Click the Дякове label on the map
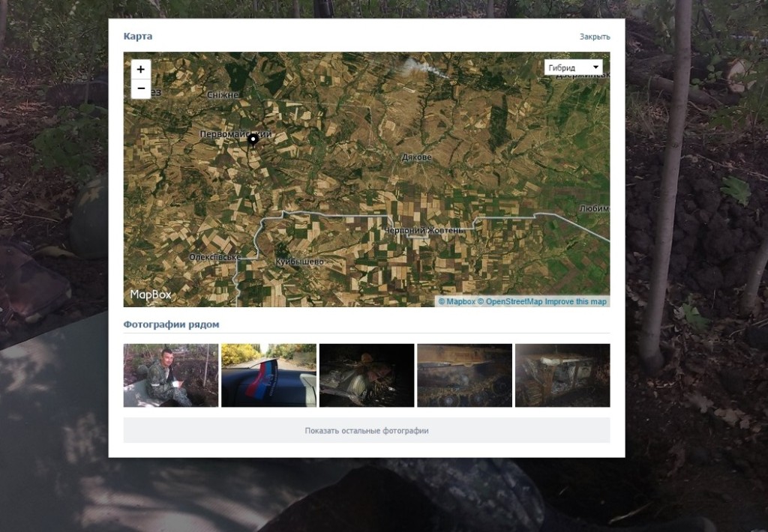 (416, 157)
